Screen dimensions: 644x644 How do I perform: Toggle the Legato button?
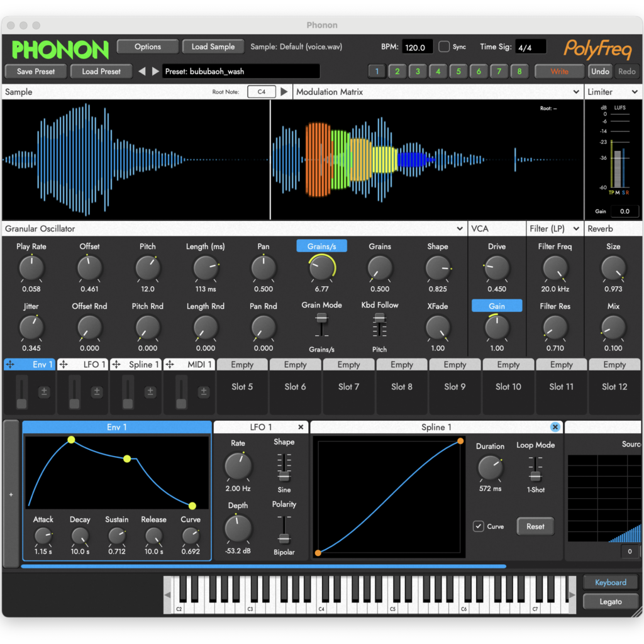(610, 602)
